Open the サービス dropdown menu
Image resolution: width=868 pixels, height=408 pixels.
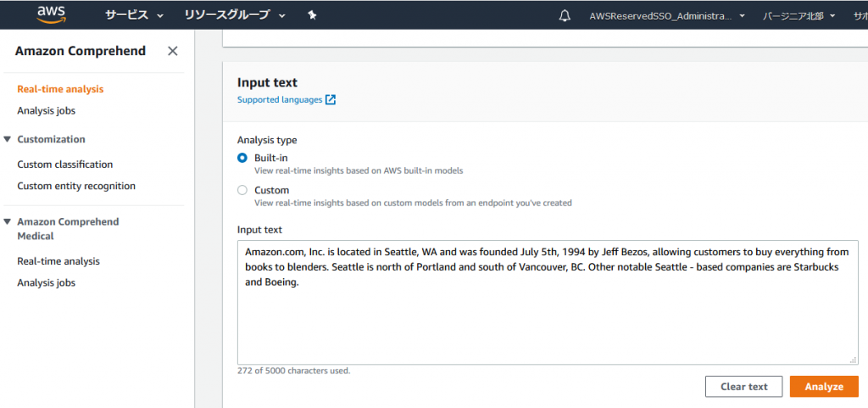point(134,15)
